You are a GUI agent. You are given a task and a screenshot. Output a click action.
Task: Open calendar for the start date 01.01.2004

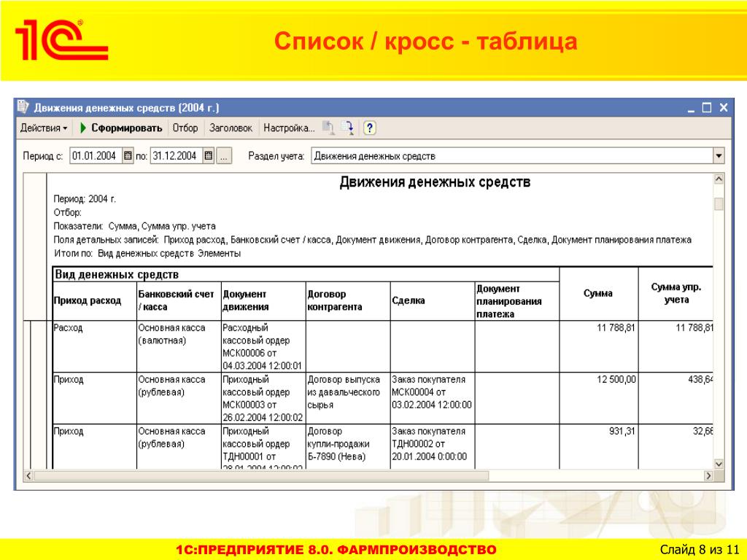pos(128,156)
